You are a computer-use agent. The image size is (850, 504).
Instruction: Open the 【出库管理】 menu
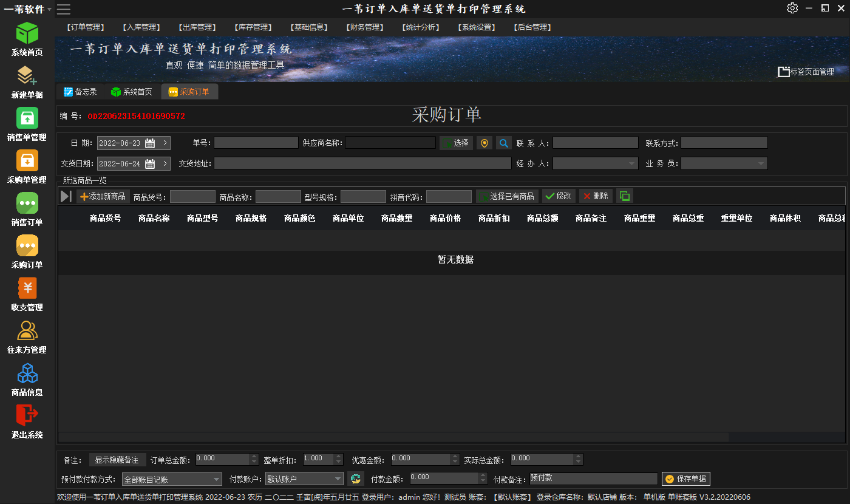pos(197,27)
